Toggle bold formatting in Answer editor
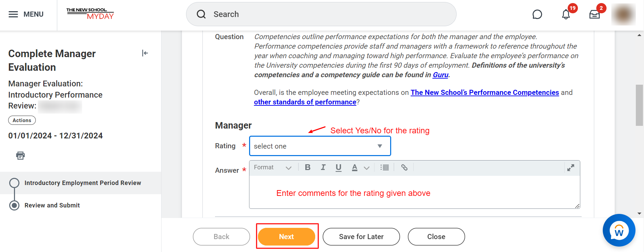Screen dimensions: 644x252 click(x=308, y=167)
